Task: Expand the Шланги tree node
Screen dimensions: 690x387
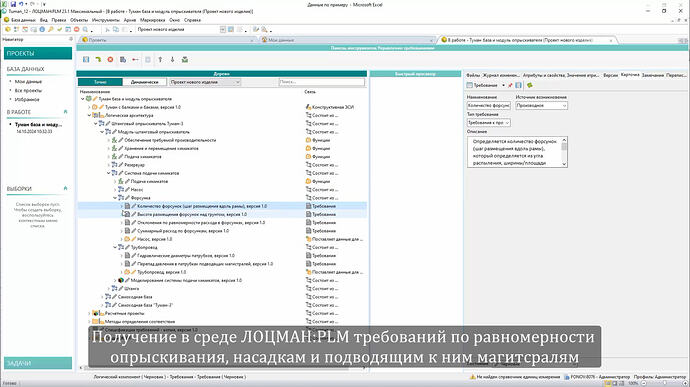Action: click(109, 288)
